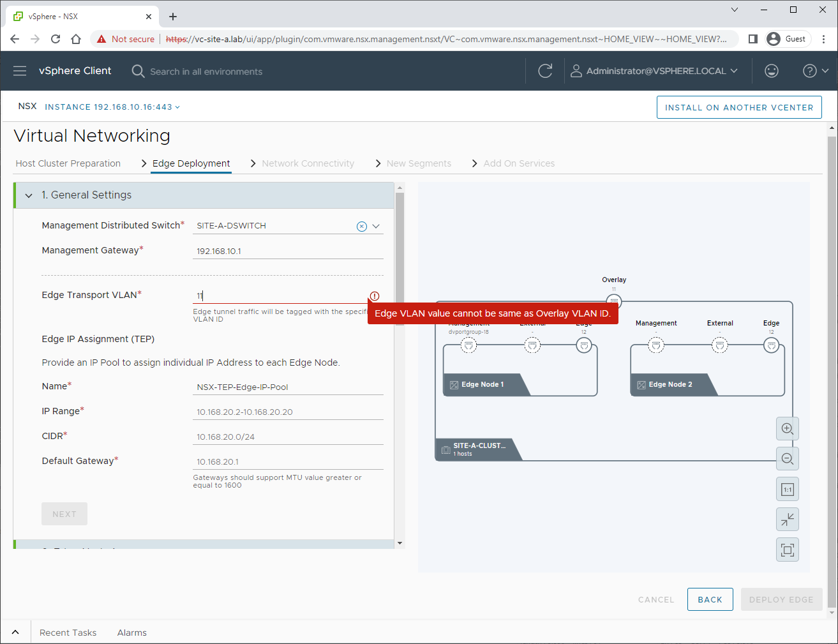Click Edge Node 2 Management port
Image resolution: width=838 pixels, height=644 pixels.
click(x=656, y=345)
